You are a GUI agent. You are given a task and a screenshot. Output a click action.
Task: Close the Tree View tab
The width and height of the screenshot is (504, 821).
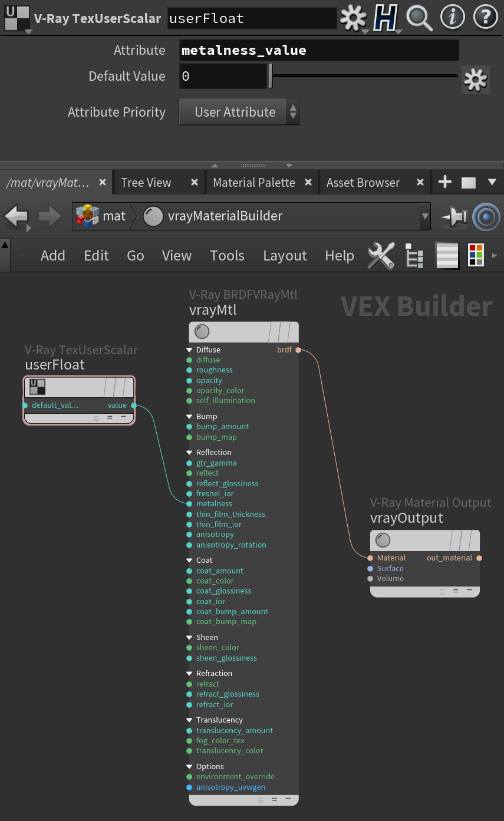(x=195, y=183)
